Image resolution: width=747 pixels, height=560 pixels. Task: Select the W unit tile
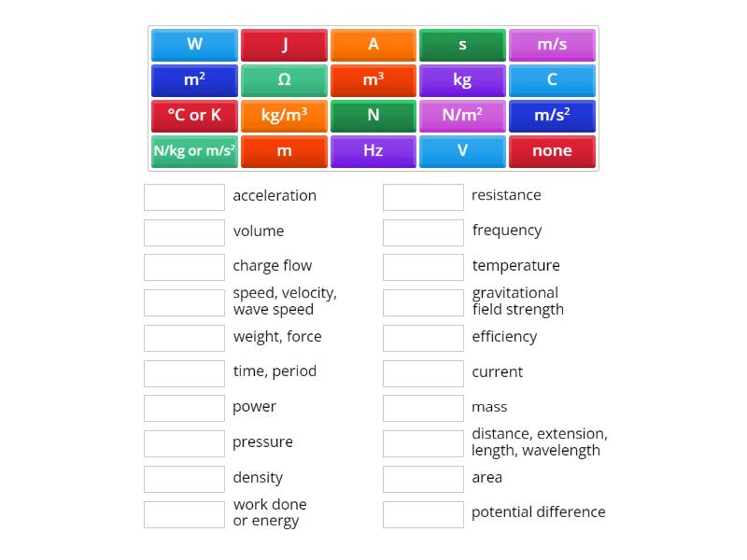pos(193,44)
